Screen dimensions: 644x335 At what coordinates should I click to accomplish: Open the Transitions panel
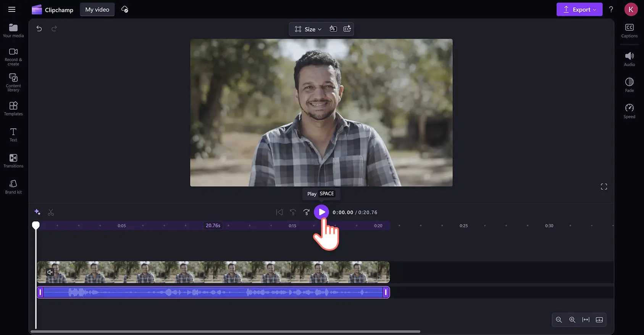click(13, 161)
